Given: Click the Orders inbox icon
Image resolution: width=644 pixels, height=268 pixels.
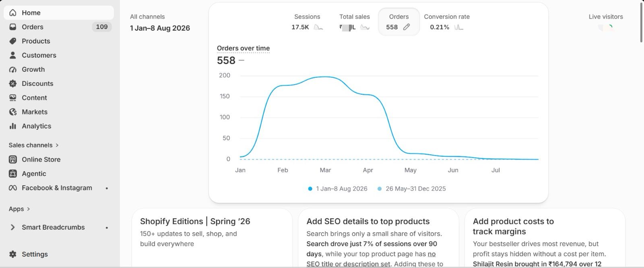Looking at the screenshot, I should pos(13,27).
